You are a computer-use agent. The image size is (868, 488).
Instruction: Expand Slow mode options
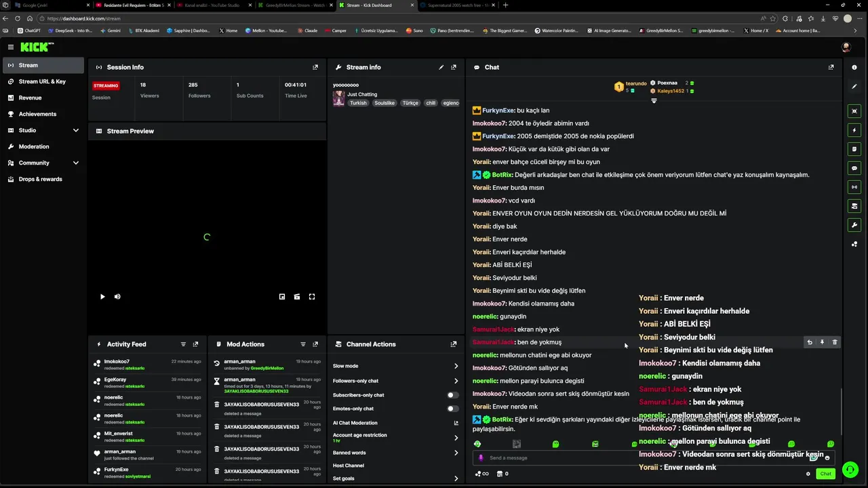point(456,366)
